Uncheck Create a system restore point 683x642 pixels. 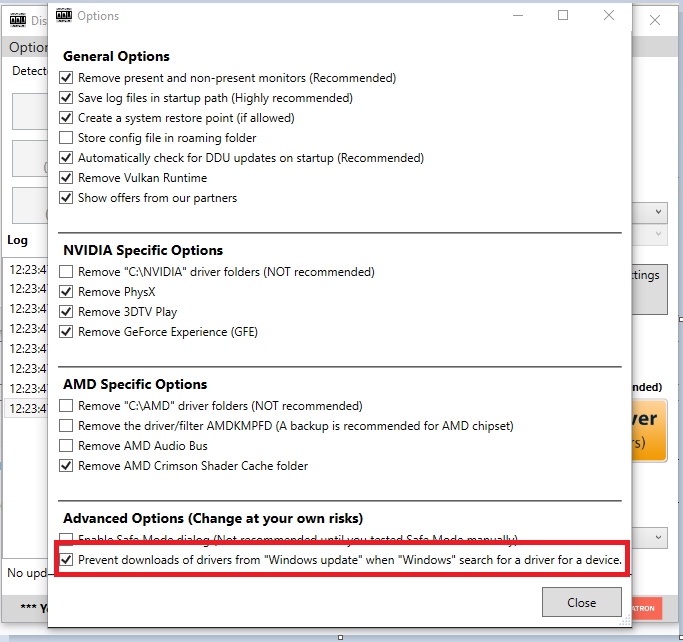pyautogui.click(x=66, y=118)
